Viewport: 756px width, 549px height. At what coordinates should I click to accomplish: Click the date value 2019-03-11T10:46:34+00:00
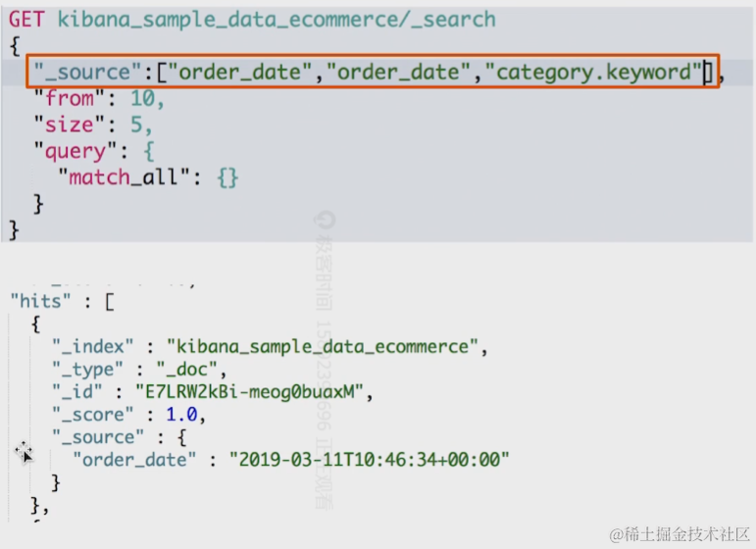[x=370, y=460]
